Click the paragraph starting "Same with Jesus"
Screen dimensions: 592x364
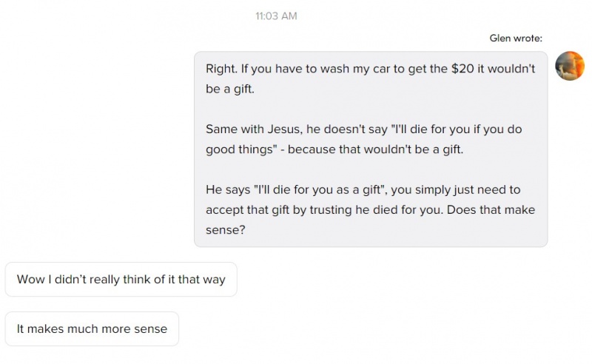[364, 139]
